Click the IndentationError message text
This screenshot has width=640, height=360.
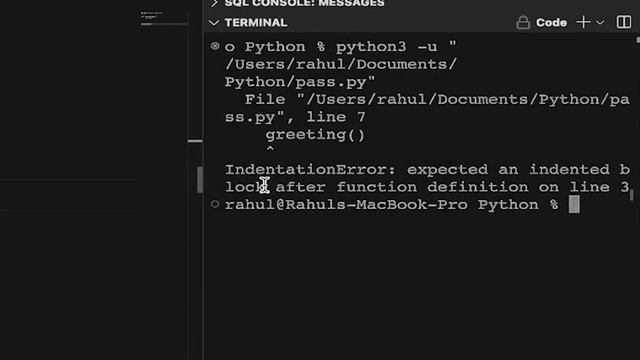(427, 178)
